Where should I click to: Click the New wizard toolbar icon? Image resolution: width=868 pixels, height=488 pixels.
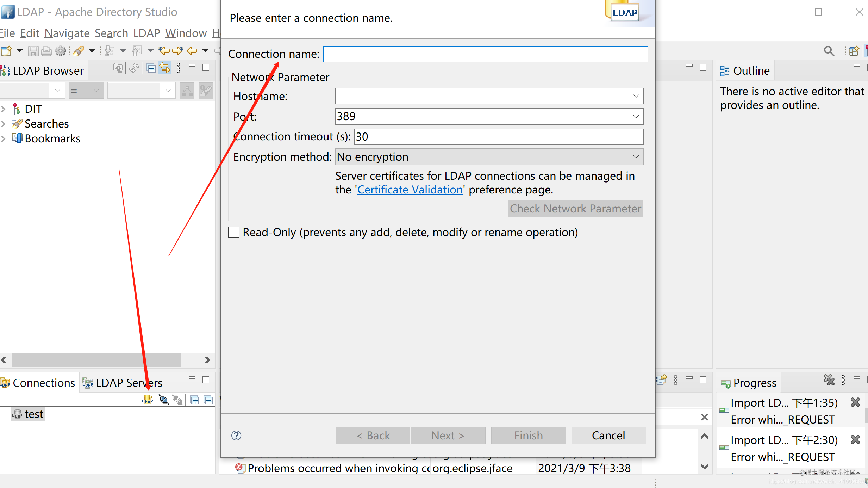(7, 51)
